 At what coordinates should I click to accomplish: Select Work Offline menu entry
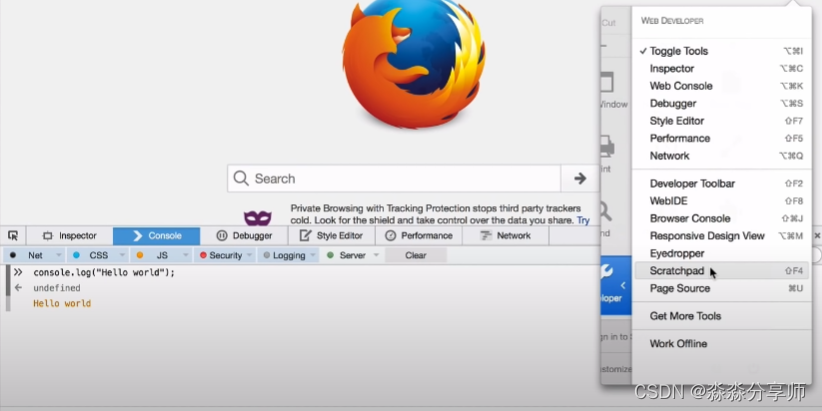[x=721, y=344]
